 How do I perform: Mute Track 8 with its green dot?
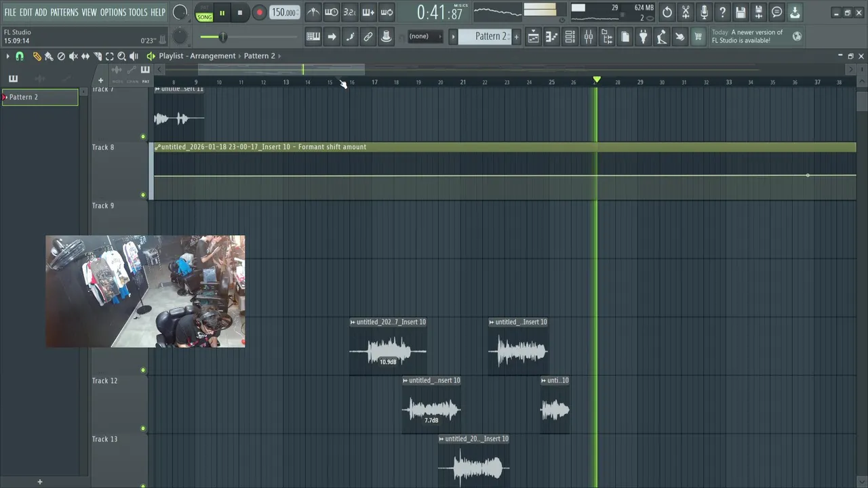pyautogui.click(x=143, y=195)
